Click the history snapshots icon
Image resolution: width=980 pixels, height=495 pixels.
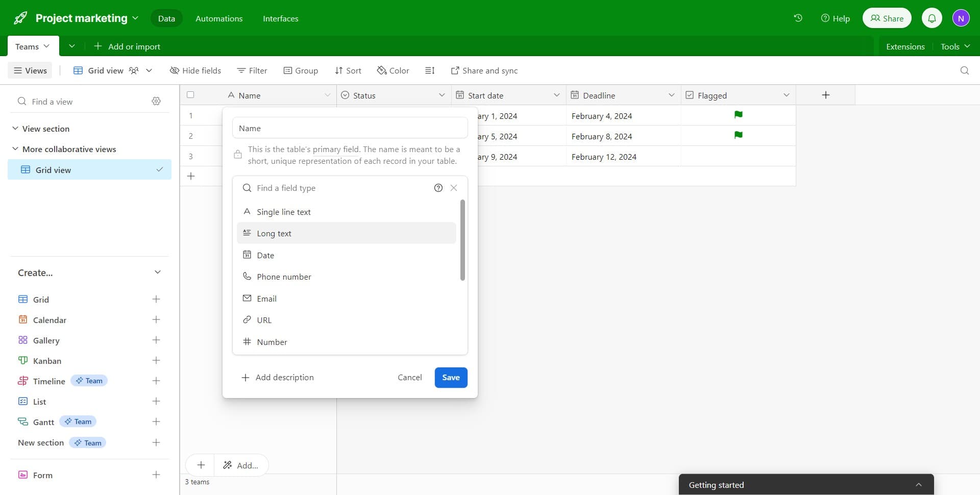[798, 18]
